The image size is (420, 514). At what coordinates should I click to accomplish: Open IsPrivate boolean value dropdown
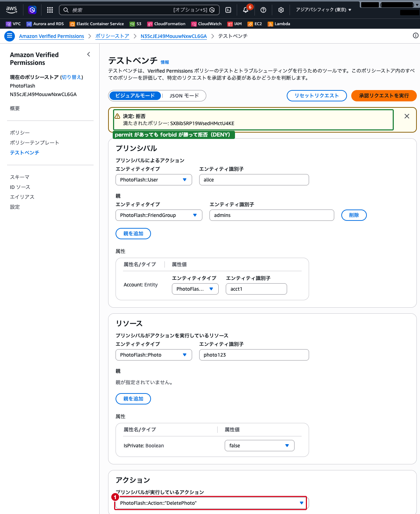[x=259, y=446]
